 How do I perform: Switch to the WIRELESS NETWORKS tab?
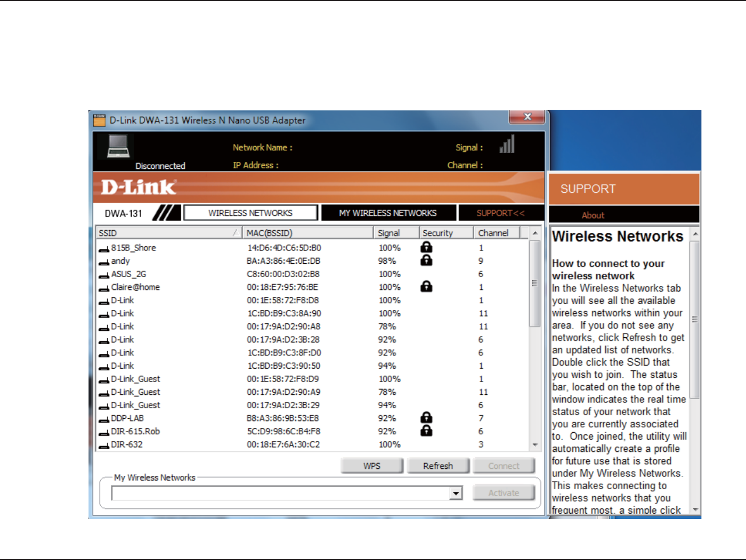coord(250,213)
